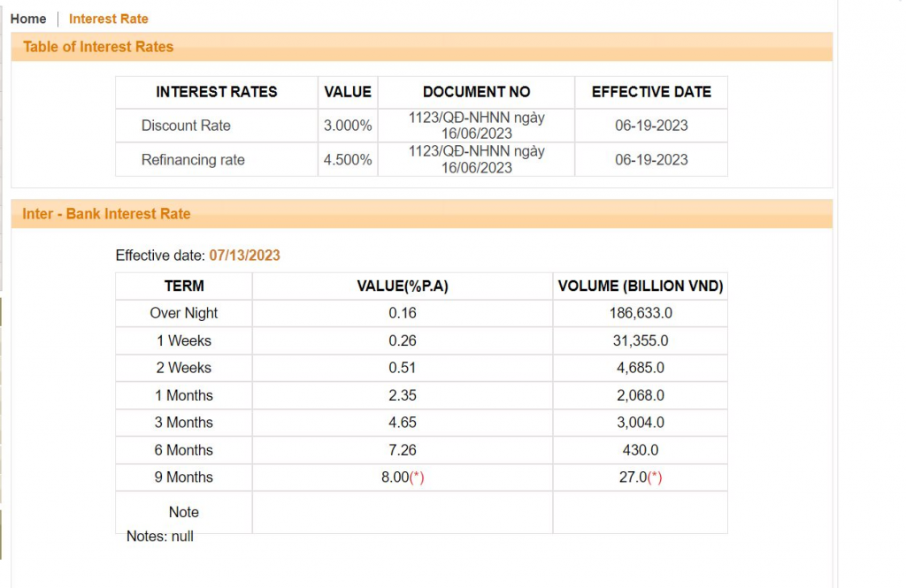This screenshot has width=906, height=588.
Task: Select the Over Night term cell
Action: [184, 313]
